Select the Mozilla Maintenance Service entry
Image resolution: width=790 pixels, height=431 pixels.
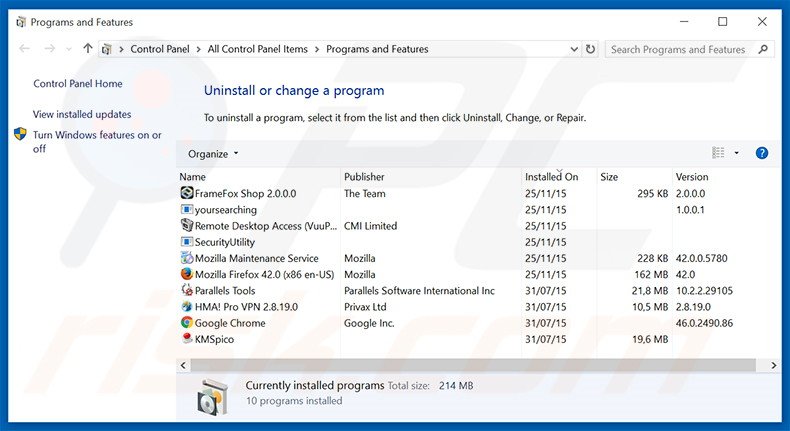[x=256, y=258]
